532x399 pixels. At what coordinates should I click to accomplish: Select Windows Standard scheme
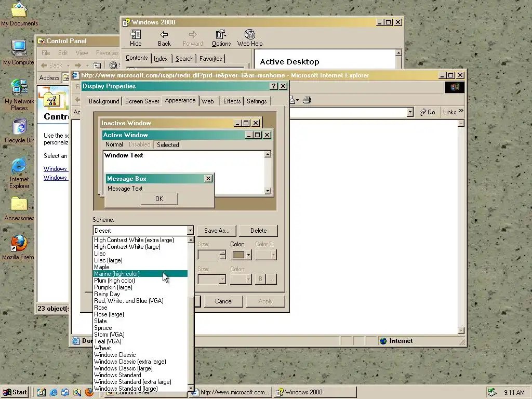140,375
